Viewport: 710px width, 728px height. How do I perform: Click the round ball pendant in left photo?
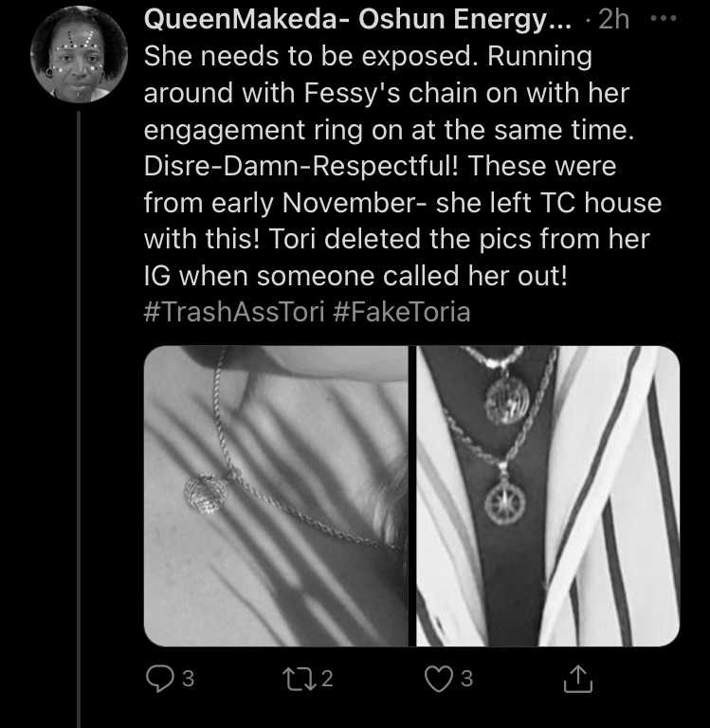pyautogui.click(x=206, y=494)
